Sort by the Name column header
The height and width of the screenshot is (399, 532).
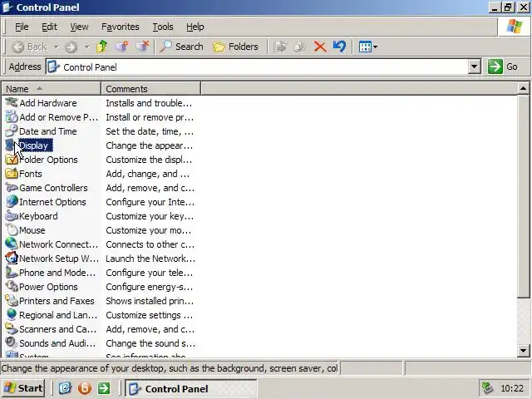[52, 89]
